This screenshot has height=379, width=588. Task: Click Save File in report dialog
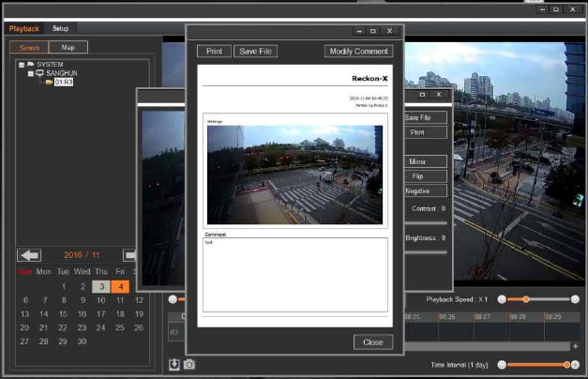tap(255, 52)
